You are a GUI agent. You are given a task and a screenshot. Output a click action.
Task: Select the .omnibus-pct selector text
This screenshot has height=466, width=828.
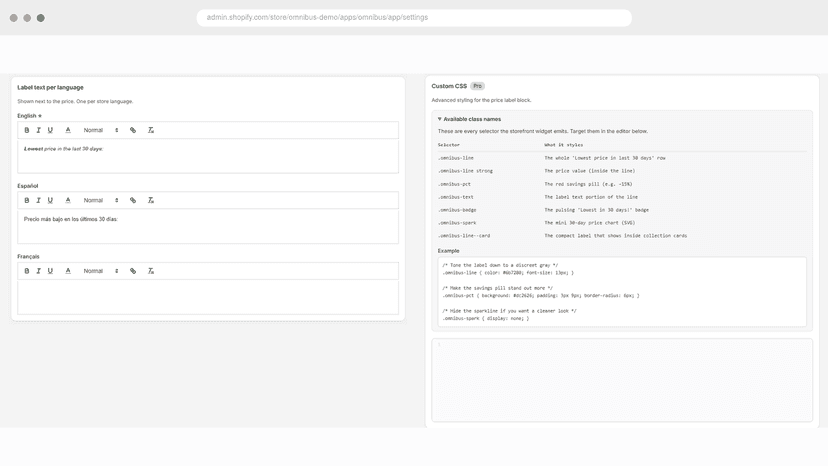point(454,184)
